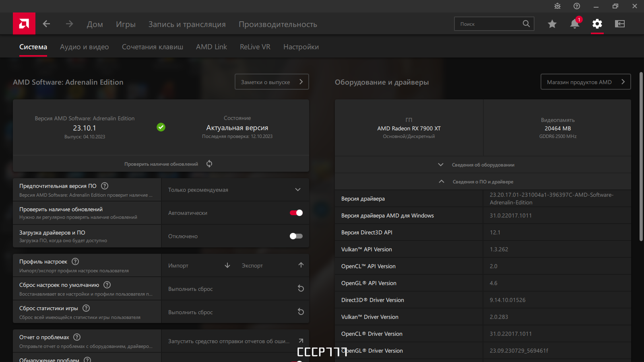Click the 20464 MB video memory value

pos(558,128)
